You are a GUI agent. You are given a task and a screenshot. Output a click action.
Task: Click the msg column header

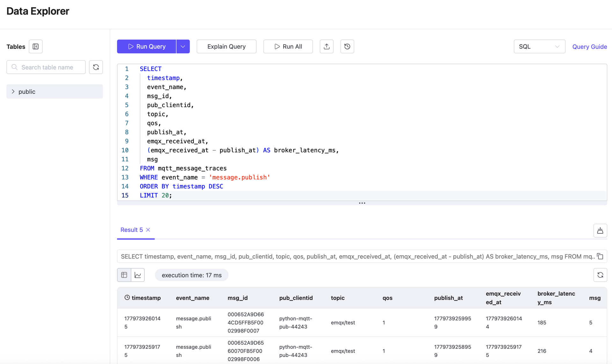click(595, 298)
